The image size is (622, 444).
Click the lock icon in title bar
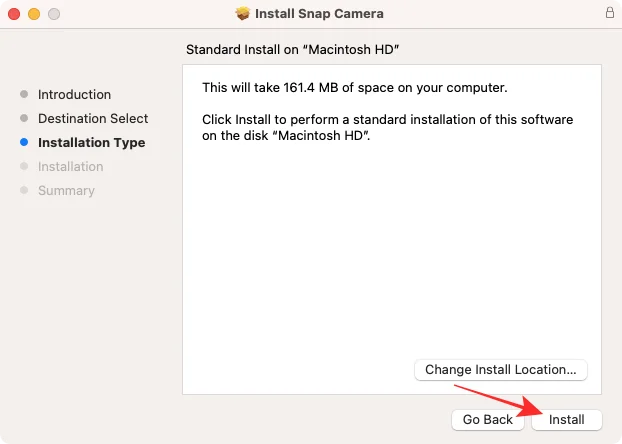(x=610, y=14)
